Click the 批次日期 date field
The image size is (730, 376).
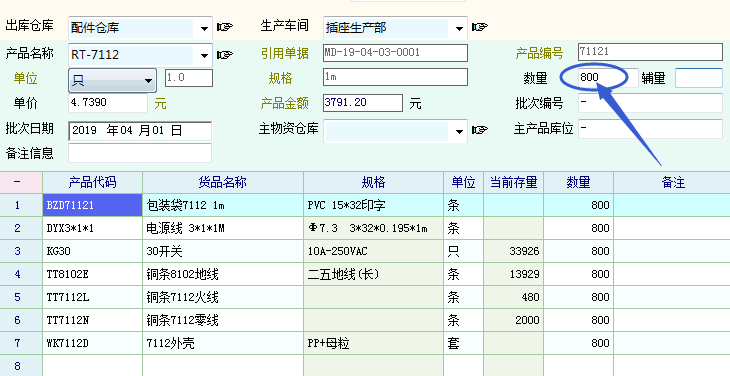[140, 131]
